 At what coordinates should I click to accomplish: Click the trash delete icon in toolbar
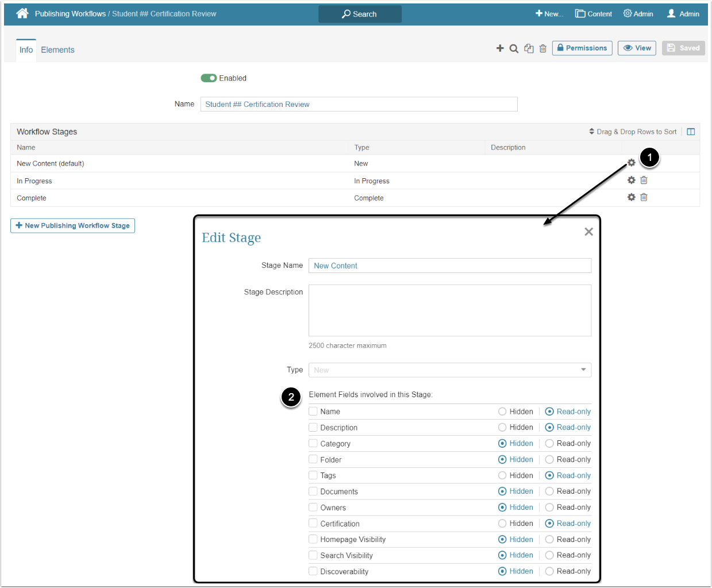pyautogui.click(x=542, y=49)
